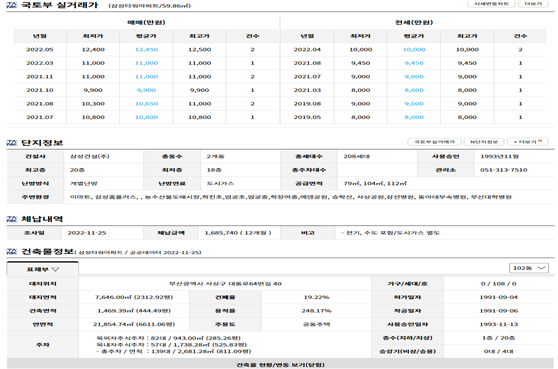The width and height of the screenshot is (558, 369).
Task: Click 더보기 button beside 시세변동차트
Action: pyautogui.click(x=533, y=4)
